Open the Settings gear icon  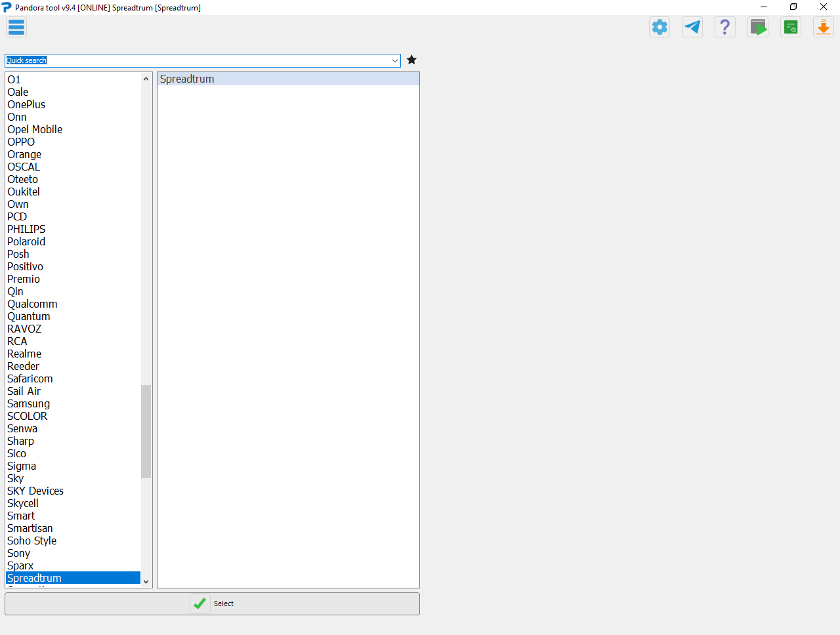(x=659, y=27)
